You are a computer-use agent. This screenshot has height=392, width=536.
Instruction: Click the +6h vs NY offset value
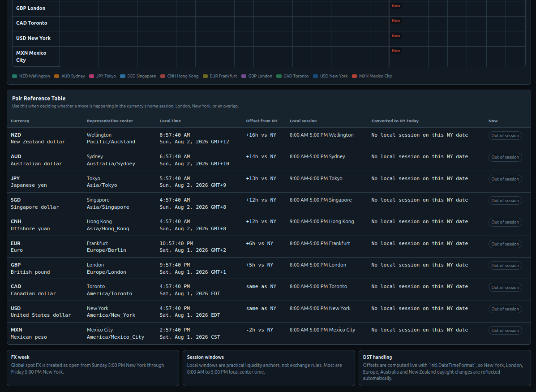(x=260, y=244)
